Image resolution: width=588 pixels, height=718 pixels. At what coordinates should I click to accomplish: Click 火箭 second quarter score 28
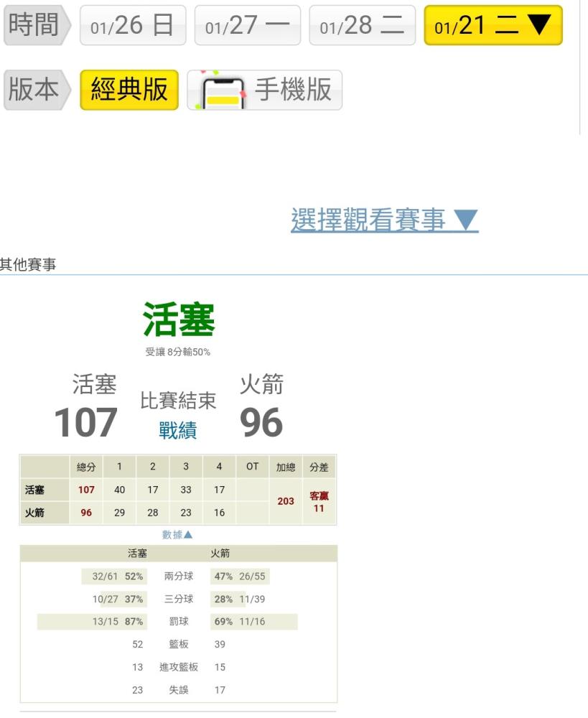coord(152,513)
